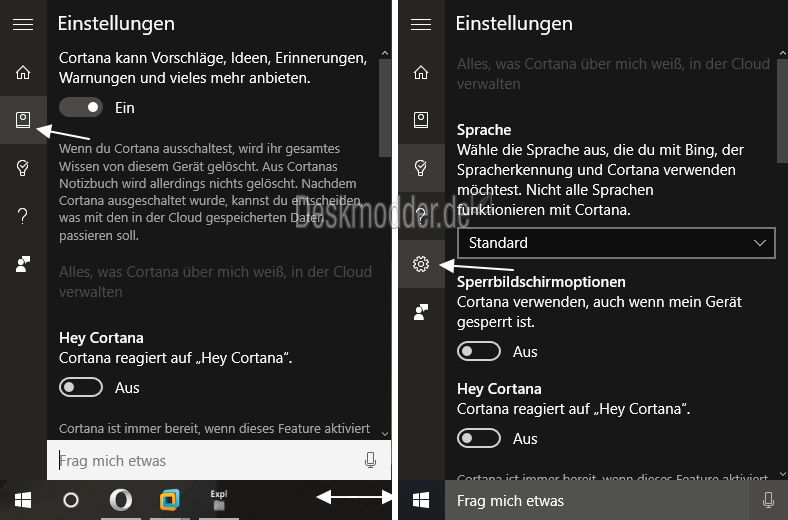
Task: Click the Einstellungen heading in left panel
Action: click(116, 24)
